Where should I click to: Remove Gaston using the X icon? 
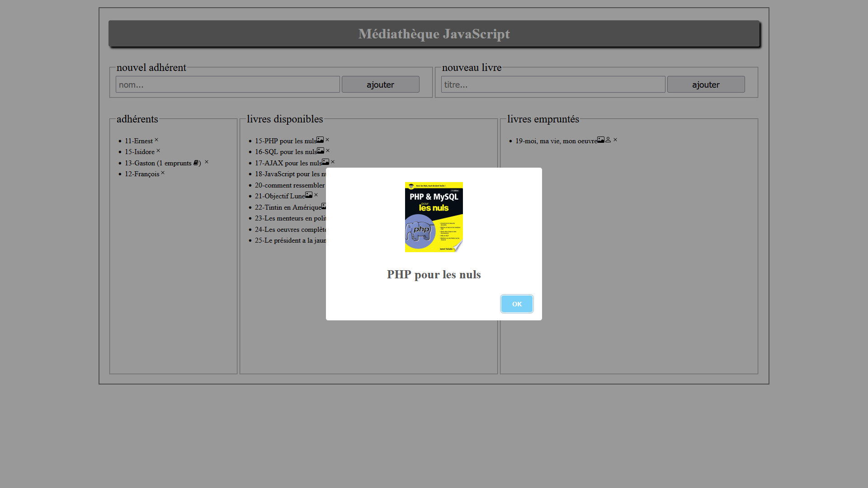(x=207, y=162)
